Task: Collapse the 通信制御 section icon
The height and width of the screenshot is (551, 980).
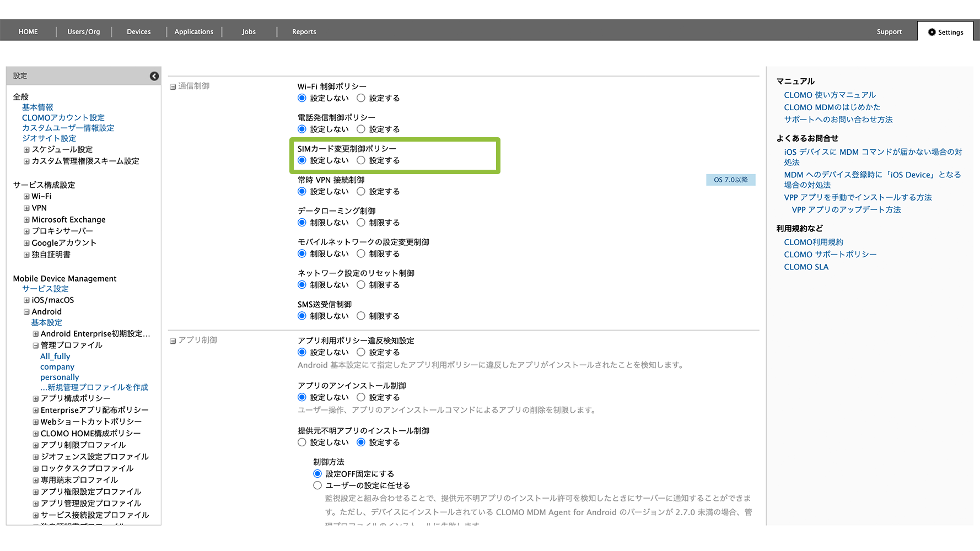Action: click(x=173, y=87)
